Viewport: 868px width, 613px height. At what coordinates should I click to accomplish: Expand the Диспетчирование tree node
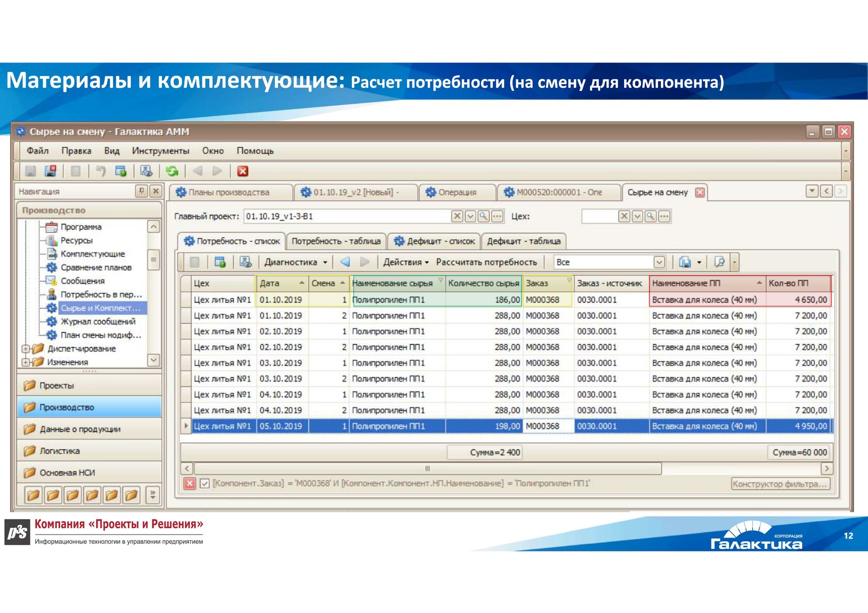(25, 349)
